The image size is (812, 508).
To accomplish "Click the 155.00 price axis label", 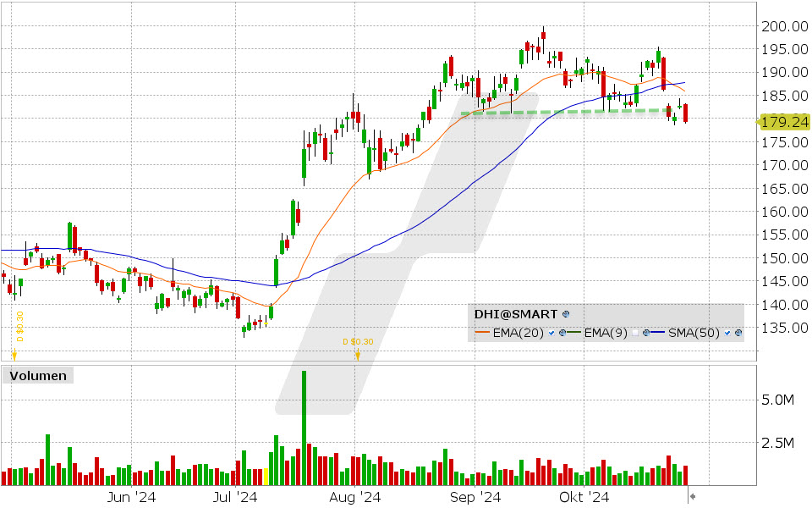I will click(785, 235).
